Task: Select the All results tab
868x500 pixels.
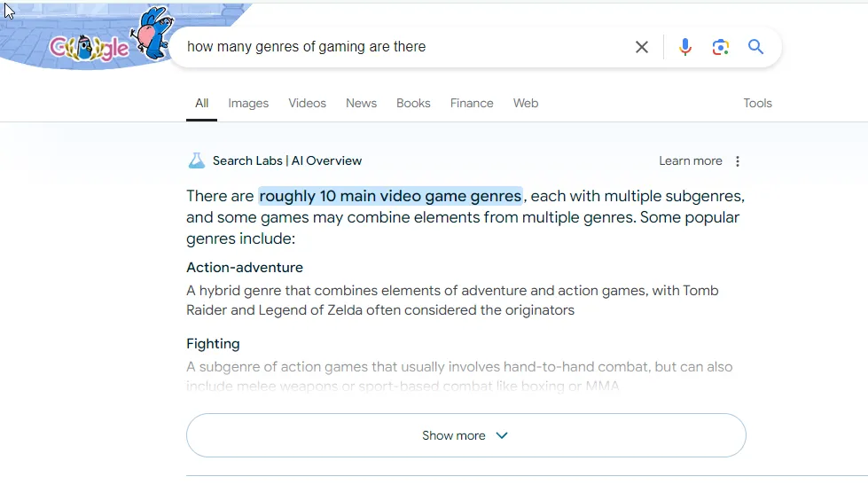Action: point(201,104)
